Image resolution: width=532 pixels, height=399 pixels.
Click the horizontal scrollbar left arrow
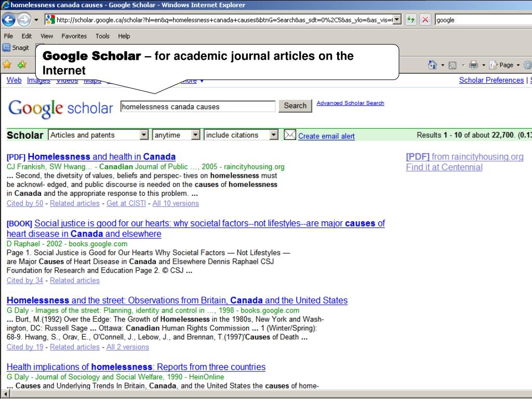coord(6,394)
